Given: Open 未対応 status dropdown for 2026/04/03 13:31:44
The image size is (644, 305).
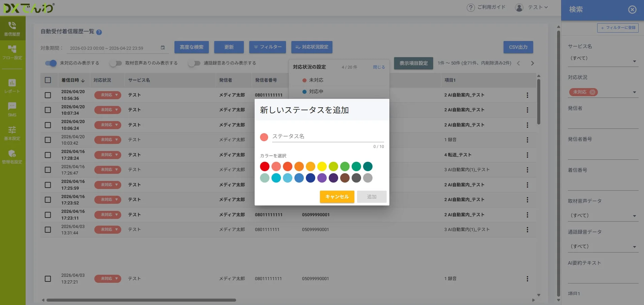Looking at the screenshot, I should (x=107, y=230).
